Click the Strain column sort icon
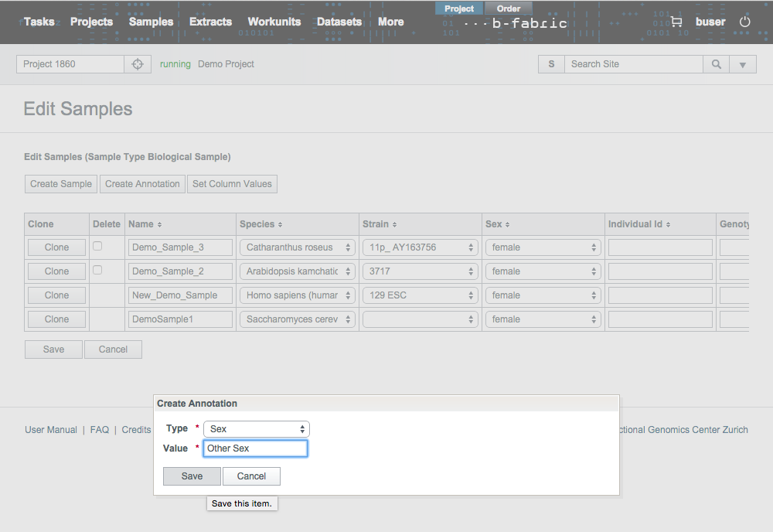This screenshot has height=532, width=773. pos(394,225)
